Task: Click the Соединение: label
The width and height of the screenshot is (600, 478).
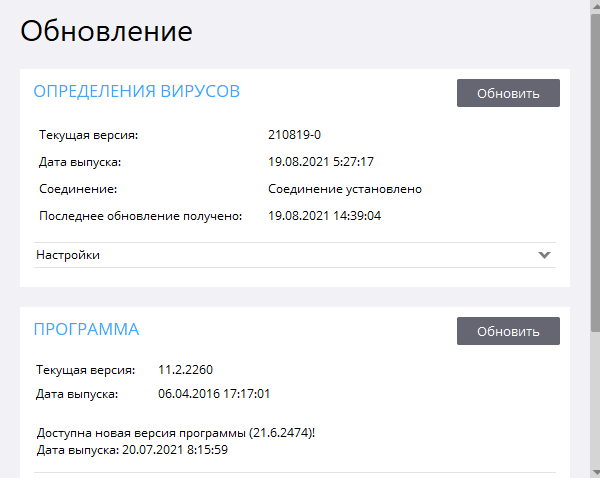Action: [78, 189]
